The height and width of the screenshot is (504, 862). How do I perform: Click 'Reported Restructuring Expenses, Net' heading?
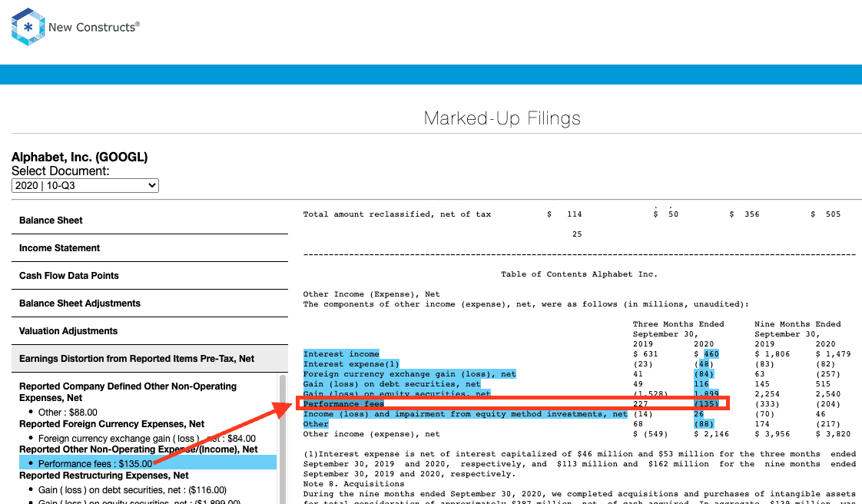[104, 476]
